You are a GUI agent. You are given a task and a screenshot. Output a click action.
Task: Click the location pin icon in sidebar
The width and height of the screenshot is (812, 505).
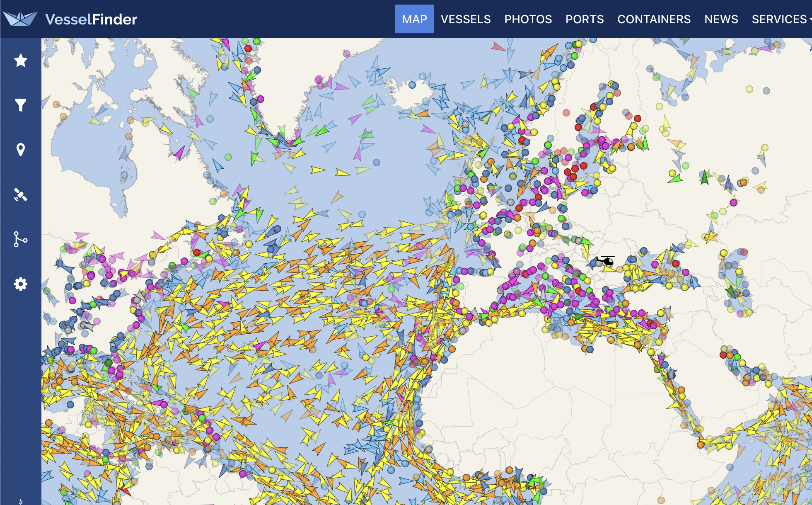click(x=19, y=151)
